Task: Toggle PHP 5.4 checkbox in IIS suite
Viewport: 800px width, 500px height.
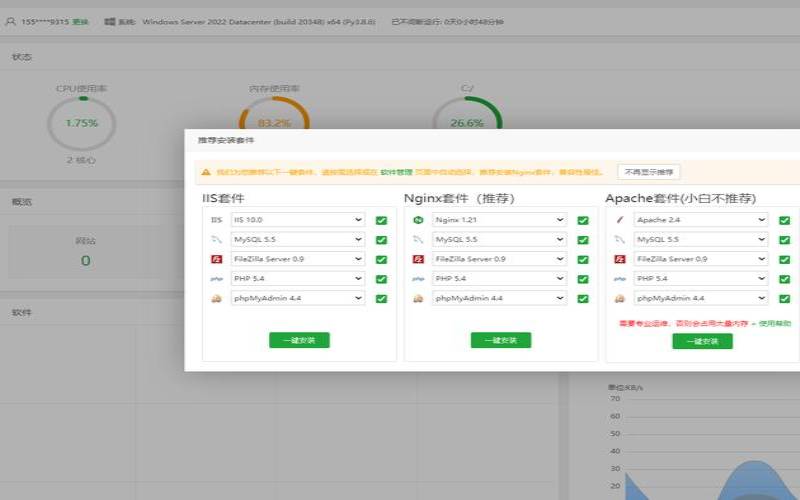Action: 381,279
